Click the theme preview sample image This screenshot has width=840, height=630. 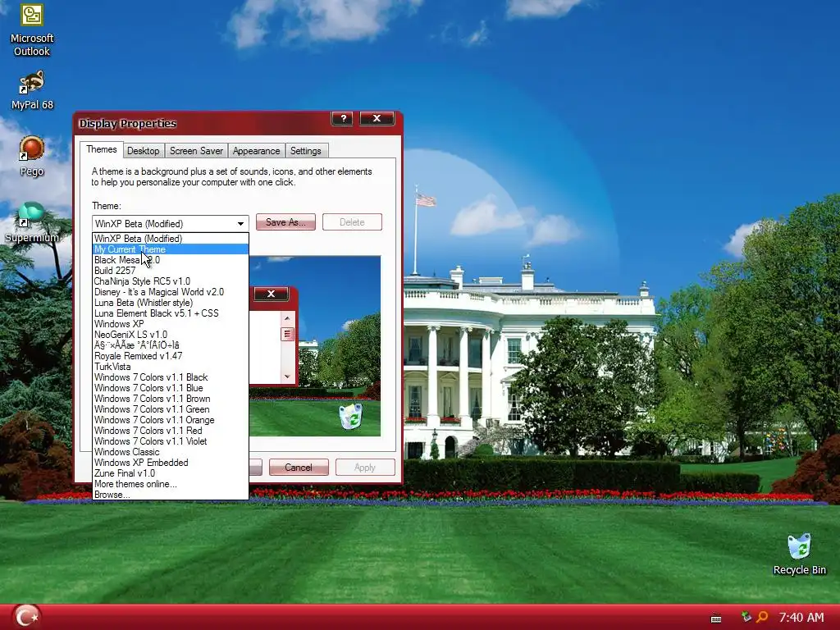coord(315,346)
